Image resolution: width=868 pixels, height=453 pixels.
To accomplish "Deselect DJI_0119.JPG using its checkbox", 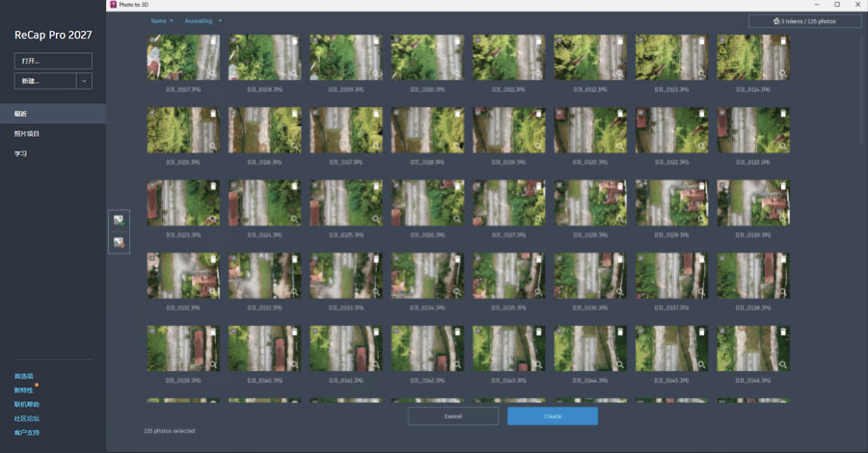I will [476, 113].
